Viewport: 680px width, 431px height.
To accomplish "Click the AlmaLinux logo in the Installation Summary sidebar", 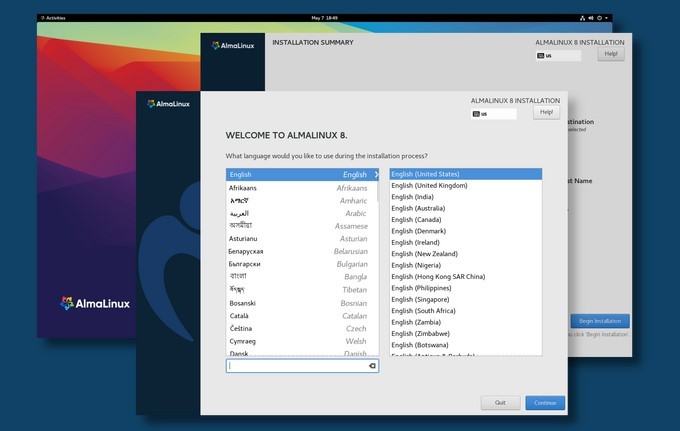I will pyautogui.click(x=233, y=46).
